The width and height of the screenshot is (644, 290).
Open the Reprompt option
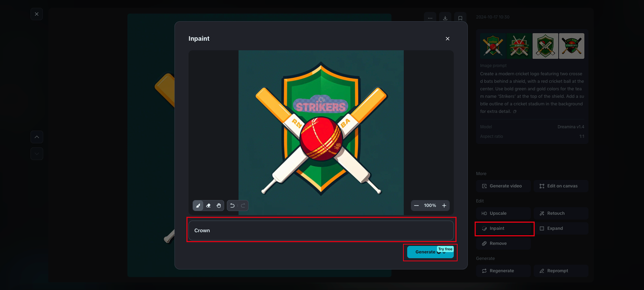(561, 270)
